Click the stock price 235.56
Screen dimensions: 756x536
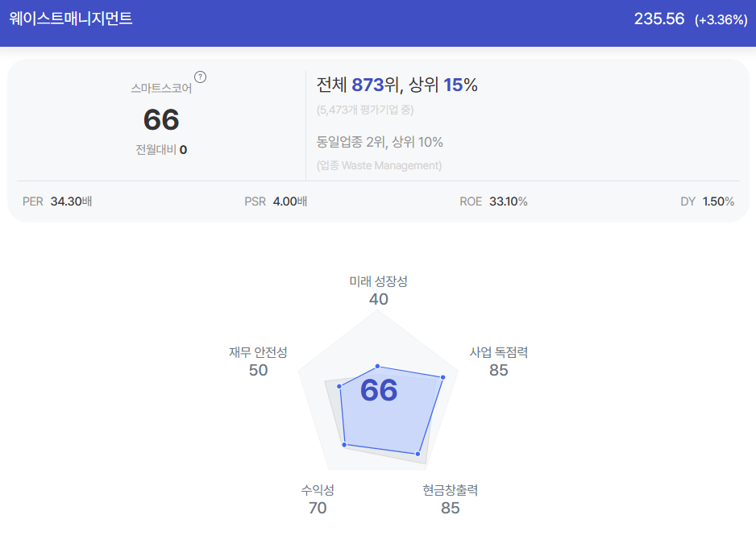(659, 19)
